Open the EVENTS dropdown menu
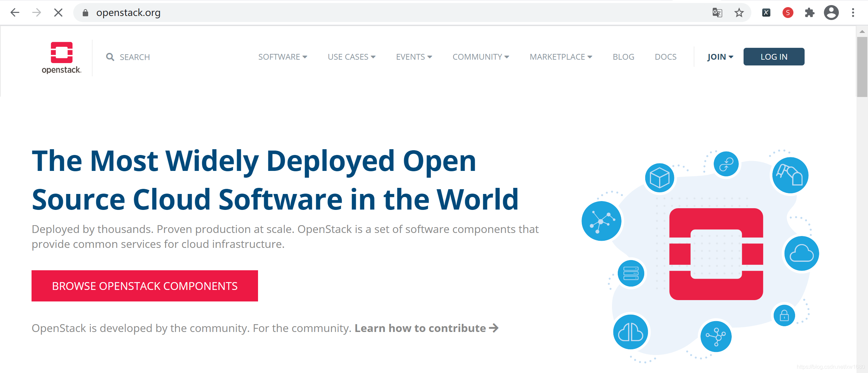This screenshot has height=373, width=868. point(414,57)
